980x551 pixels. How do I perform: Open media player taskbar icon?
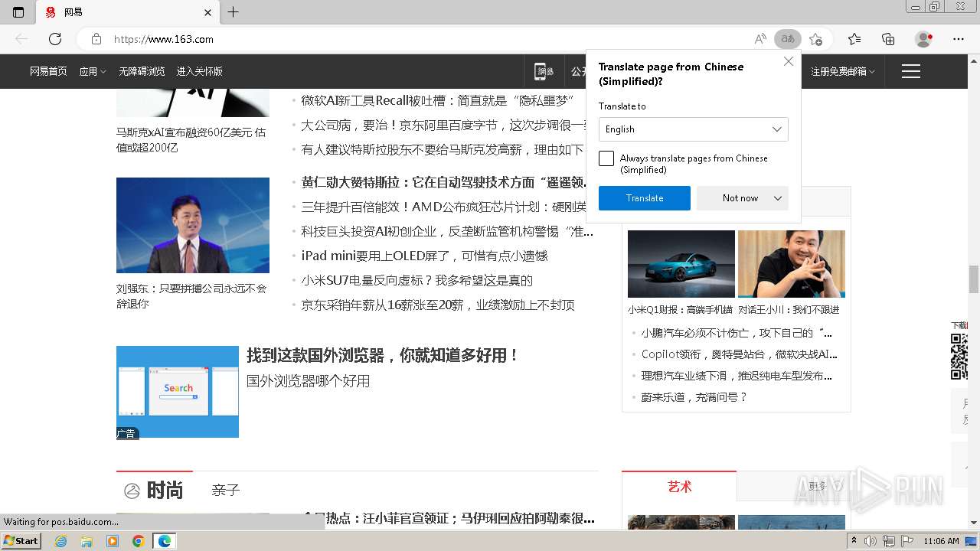[113, 541]
